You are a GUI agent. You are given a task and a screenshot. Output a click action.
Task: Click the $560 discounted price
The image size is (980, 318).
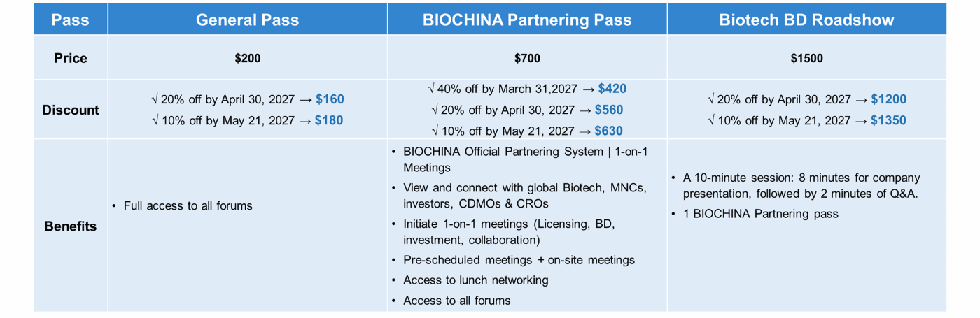point(609,110)
